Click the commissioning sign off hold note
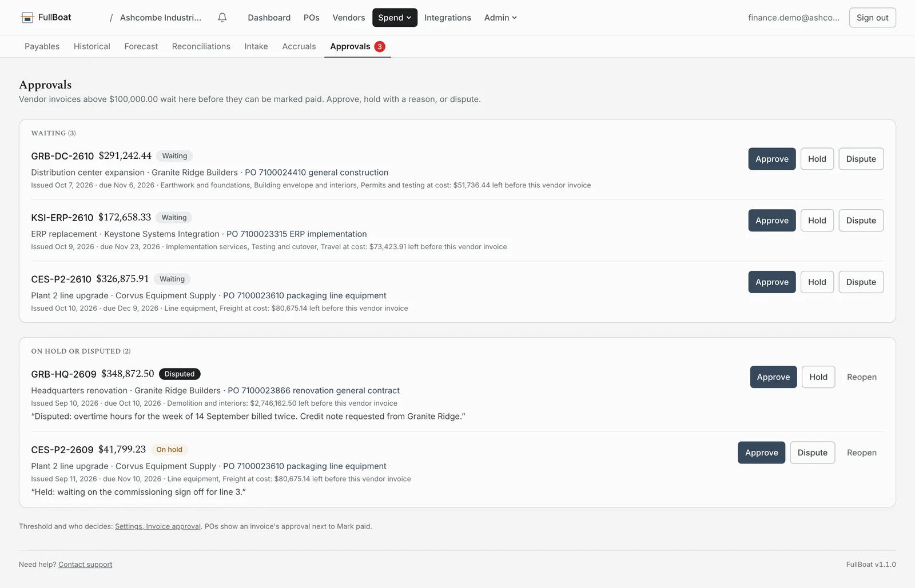The image size is (915, 588). 138,492
